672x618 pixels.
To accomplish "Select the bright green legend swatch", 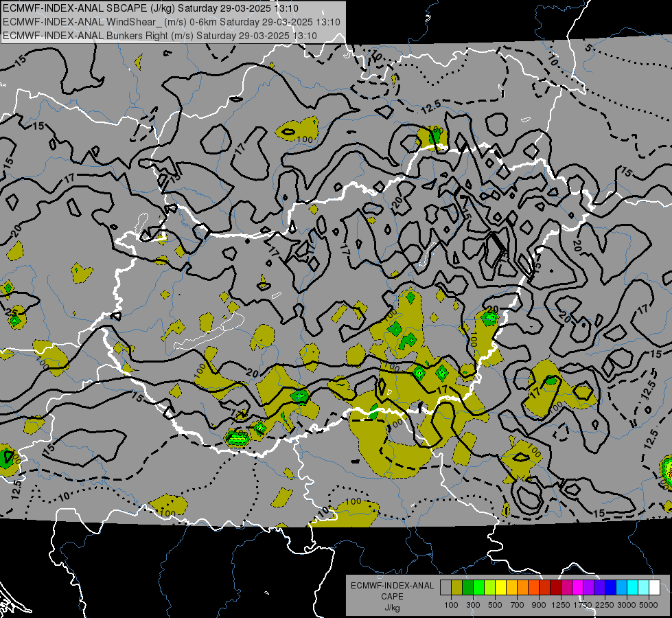I will (478, 587).
